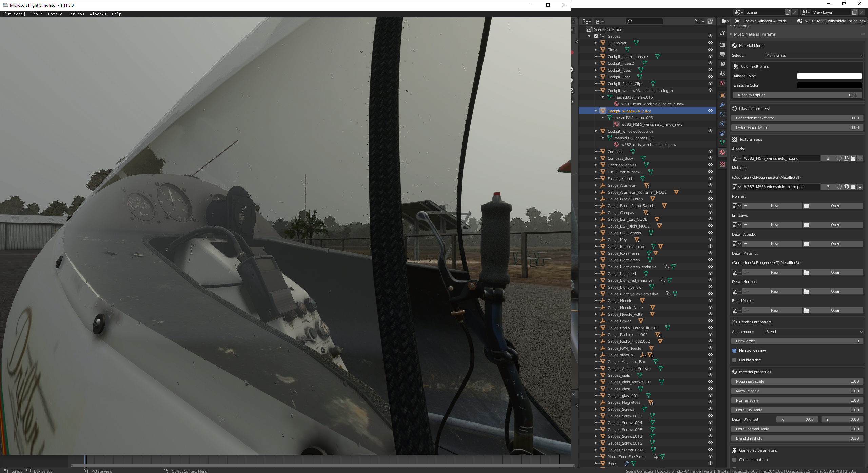Click the new View Layer icon
The height and width of the screenshot is (473, 868).
tap(855, 12)
